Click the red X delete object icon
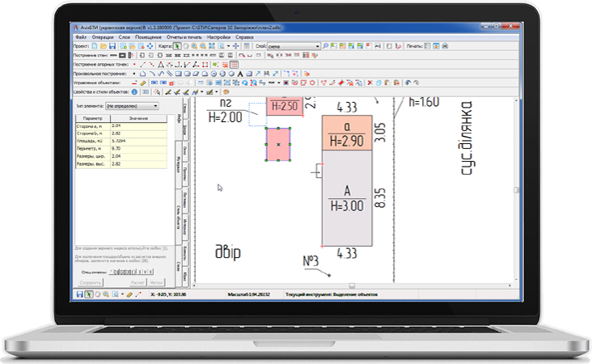Image resolution: width=592 pixels, height=364 pixels. pos(370,83)
